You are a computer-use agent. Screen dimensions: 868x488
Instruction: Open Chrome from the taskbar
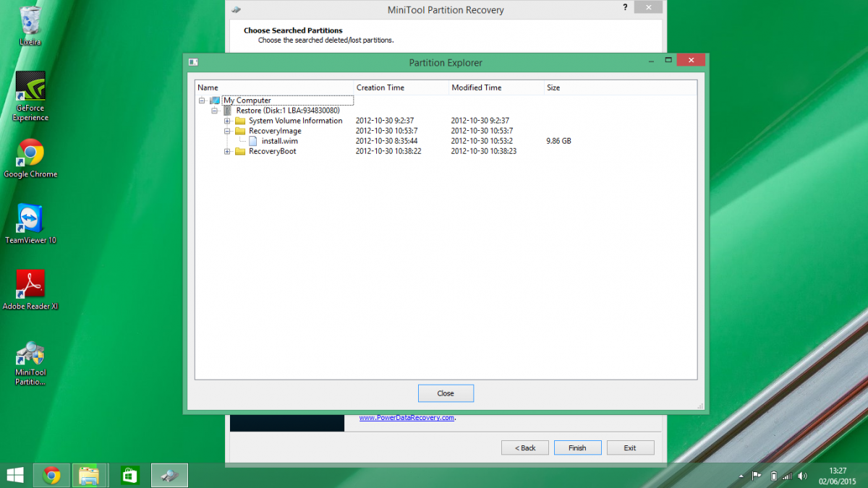[x=51, y=475]
